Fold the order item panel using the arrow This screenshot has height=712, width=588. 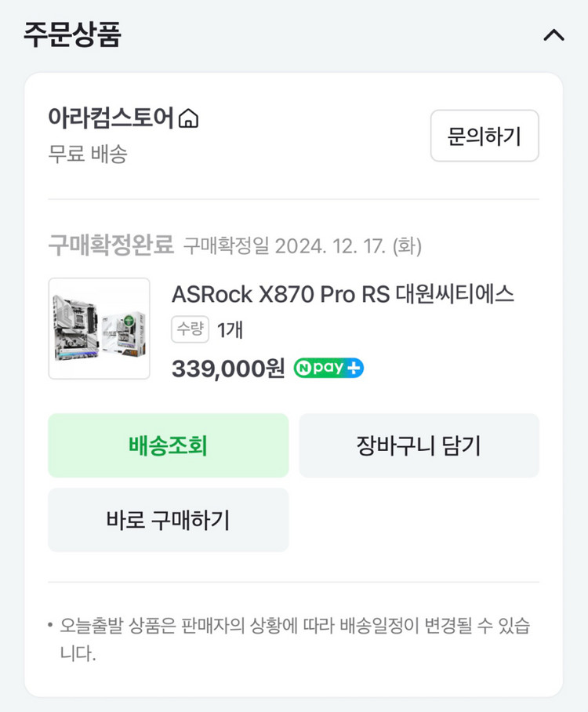point(554,35)
